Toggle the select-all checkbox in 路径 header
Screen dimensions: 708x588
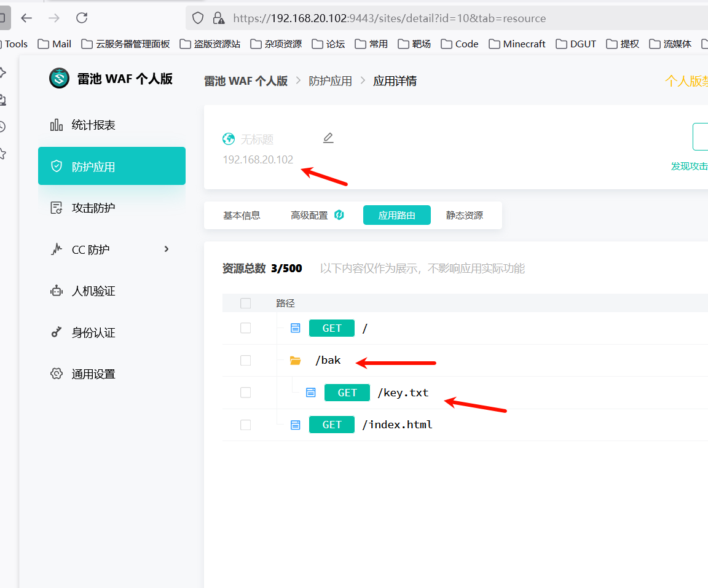(246, 303)
